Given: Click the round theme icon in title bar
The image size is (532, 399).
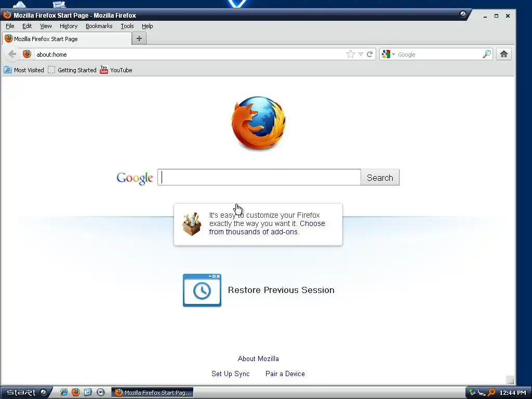Looking at the screenshot, I should coord(463,14).
